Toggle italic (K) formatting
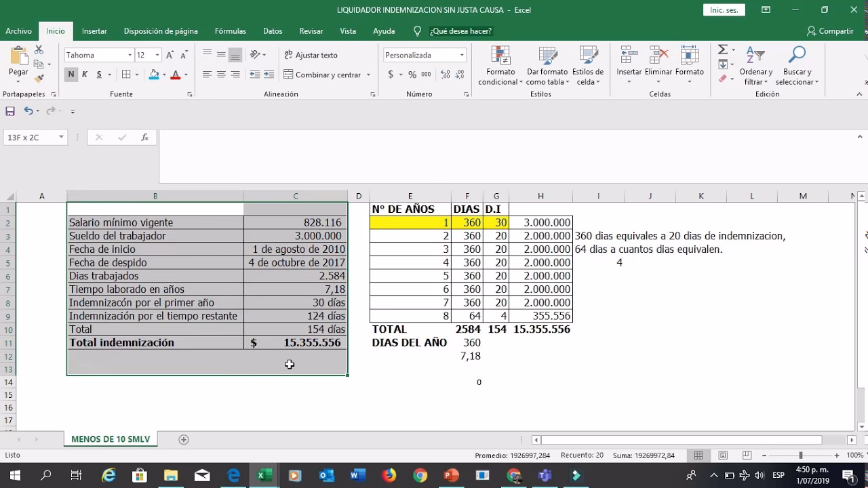The height and width of the screenshot is (488, 868). coord(85,75)
